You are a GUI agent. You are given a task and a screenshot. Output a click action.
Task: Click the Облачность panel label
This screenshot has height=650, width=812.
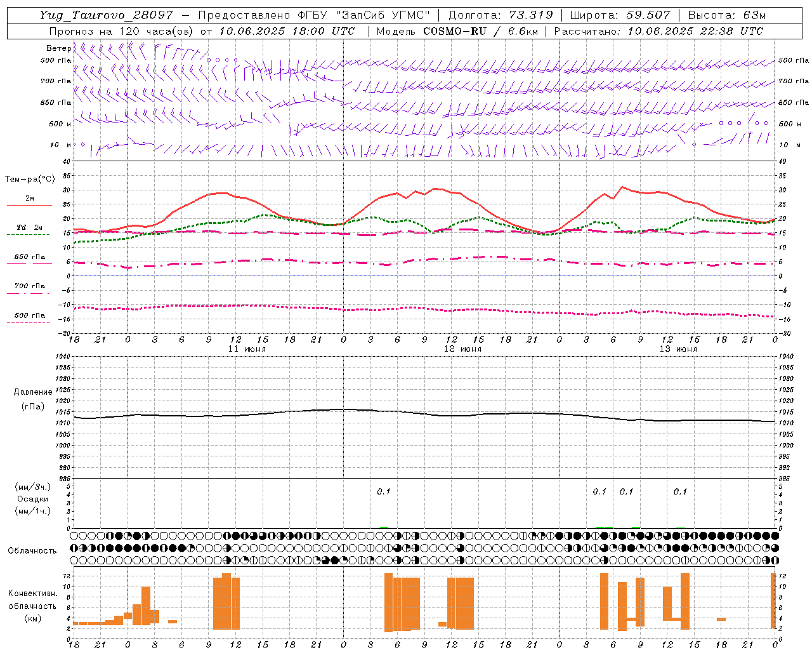pos(32,551)
